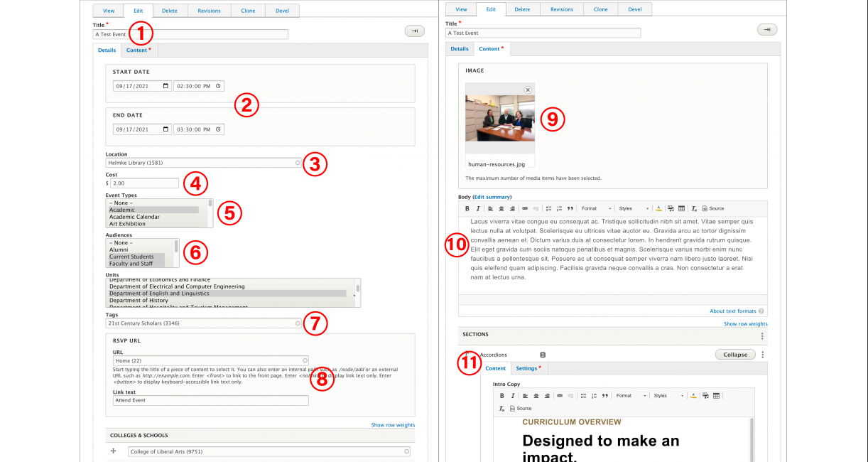Remove formatting in the Body editor toolbar
The width and height of the screenshot is (868, 462).
coord(694,208)
